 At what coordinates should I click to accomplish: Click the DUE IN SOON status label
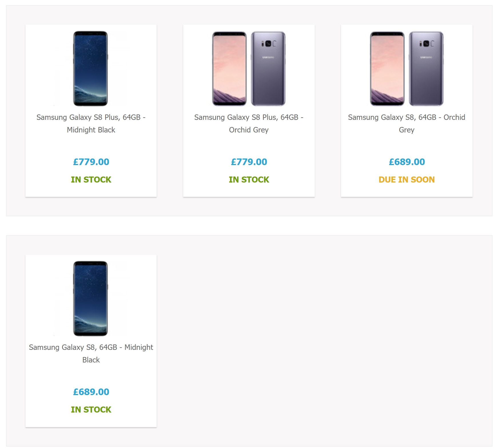[407, 180]
